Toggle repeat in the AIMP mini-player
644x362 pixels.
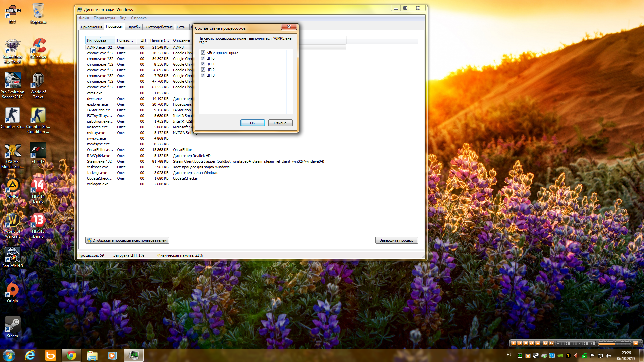pos(545,343)
